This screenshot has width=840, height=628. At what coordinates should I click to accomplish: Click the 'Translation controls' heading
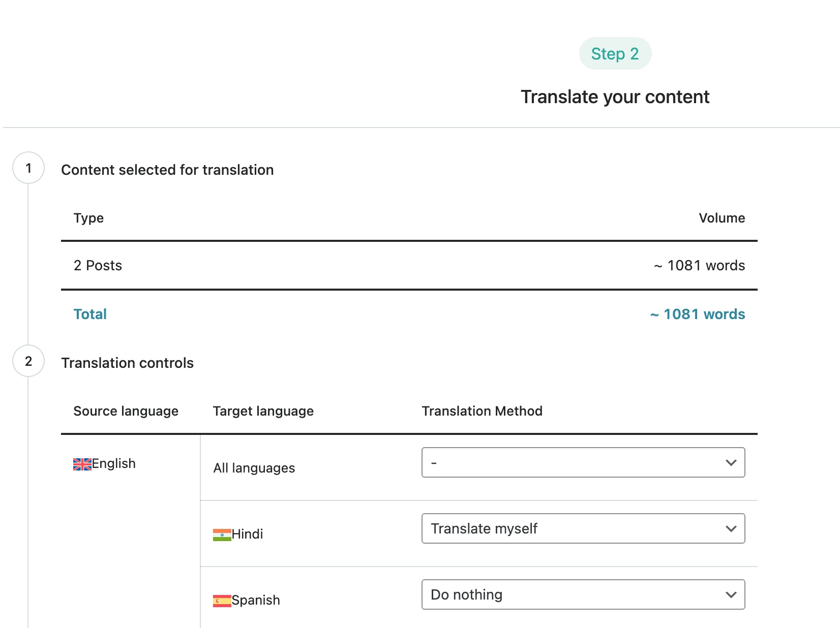tap(127, 363)
